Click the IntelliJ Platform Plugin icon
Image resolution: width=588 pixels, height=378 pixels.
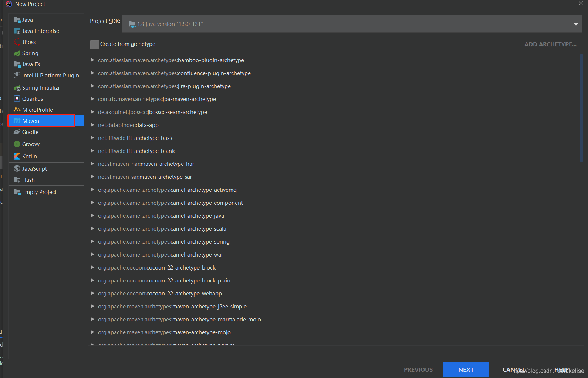click(17, 76)
